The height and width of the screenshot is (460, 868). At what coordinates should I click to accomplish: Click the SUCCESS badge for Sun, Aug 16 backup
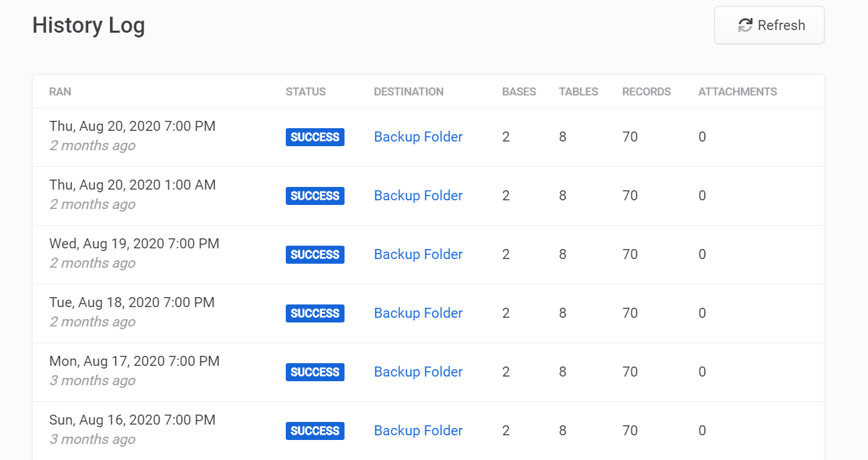[314, 431]
